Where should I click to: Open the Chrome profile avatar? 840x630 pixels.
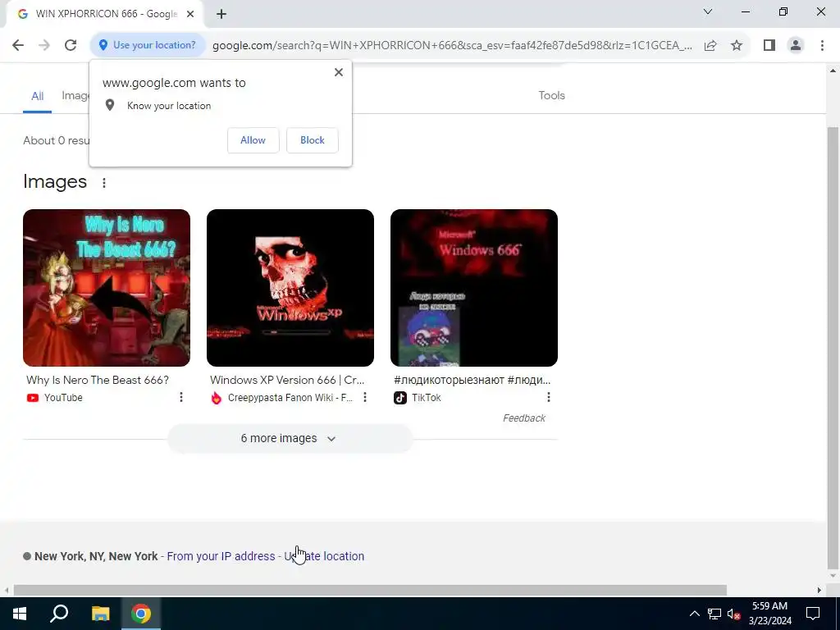pos(796,46)
